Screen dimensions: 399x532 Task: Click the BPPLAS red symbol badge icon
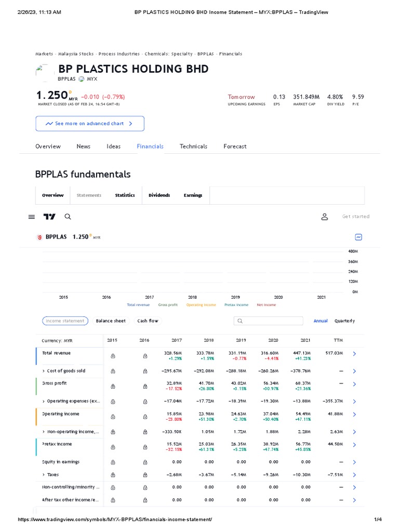coord(39,237)
